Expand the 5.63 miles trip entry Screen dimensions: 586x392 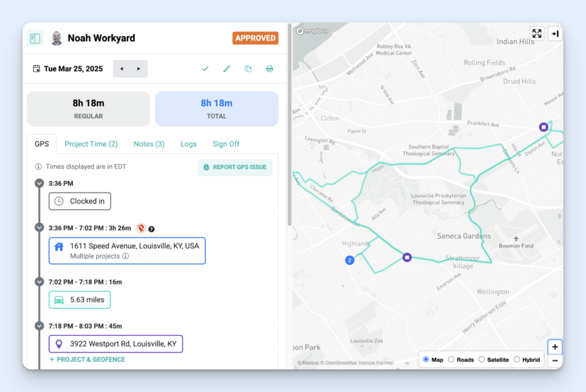[x=39, y=282]
